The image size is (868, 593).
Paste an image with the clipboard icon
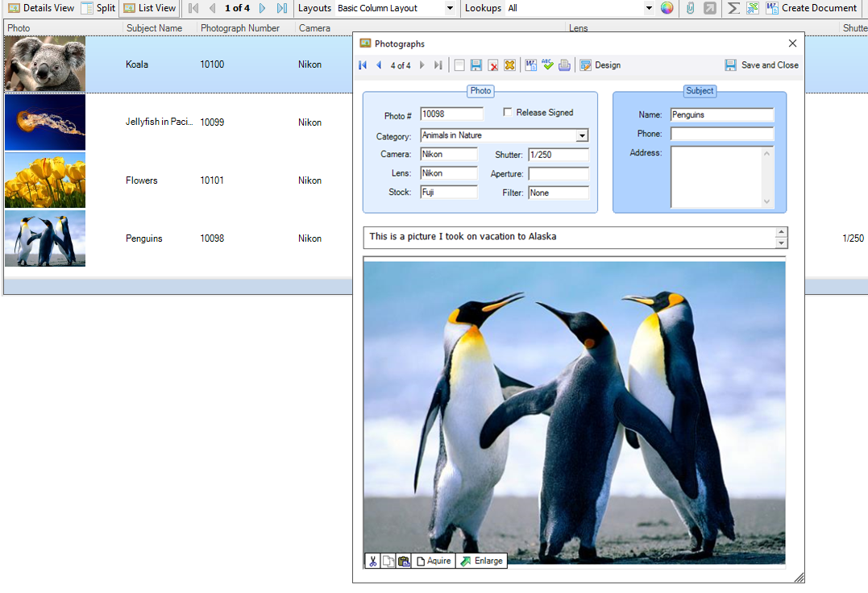pyautogui.click(x=404, y=561)
